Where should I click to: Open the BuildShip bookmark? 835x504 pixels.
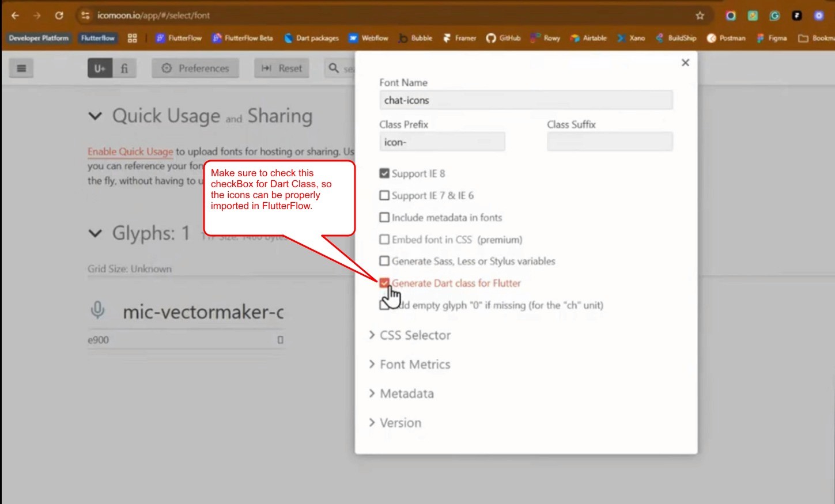pyautogui.click(x=676, y=38)
